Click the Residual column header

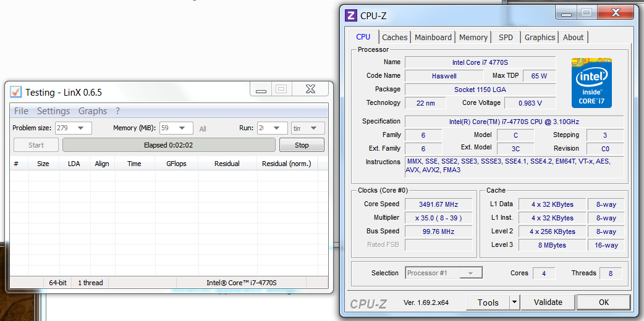click(x=227, y=164)
